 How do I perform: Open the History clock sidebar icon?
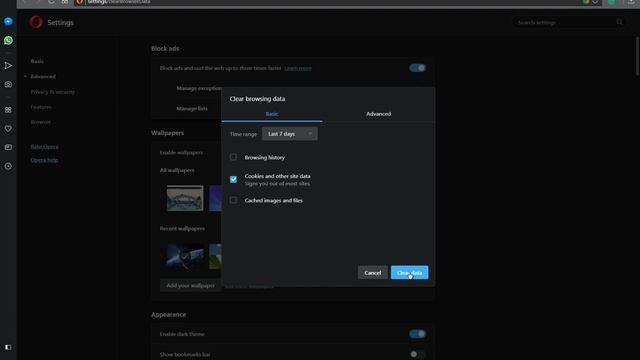(8, 166)
